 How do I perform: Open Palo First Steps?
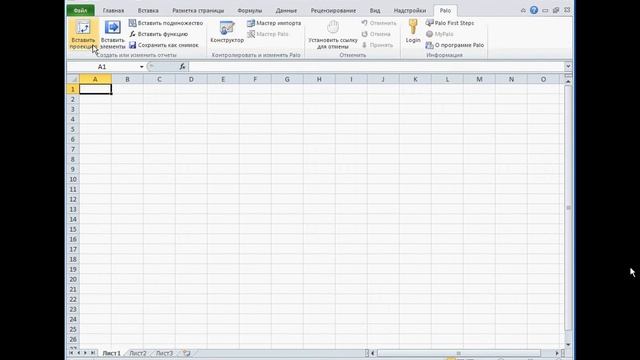[x=450, y=23]
